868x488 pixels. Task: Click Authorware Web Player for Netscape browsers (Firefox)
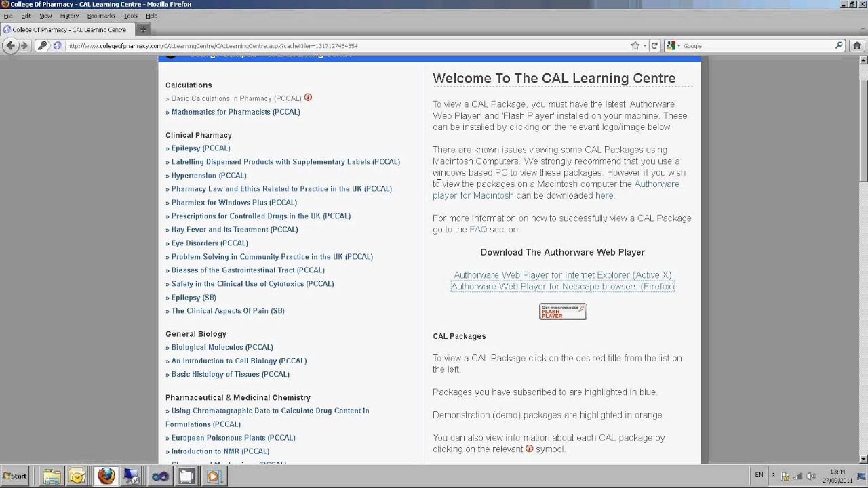pyautogui.click(x=563, y=286)
